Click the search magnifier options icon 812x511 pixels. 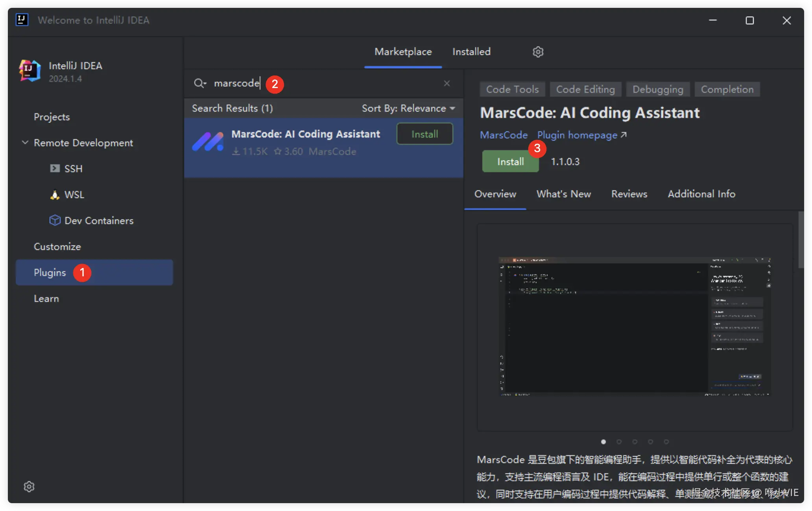tap(200, 83)
